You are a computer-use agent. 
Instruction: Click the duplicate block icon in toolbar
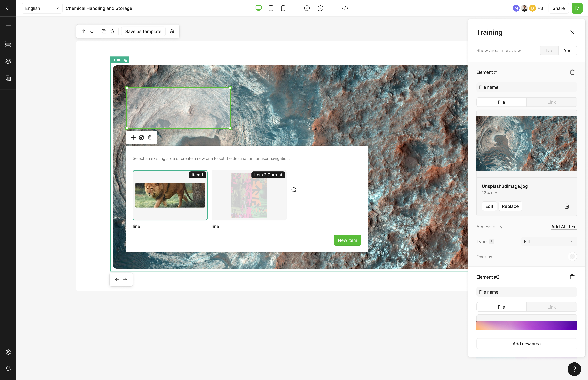pyautogui.click(x=104, y=31)
